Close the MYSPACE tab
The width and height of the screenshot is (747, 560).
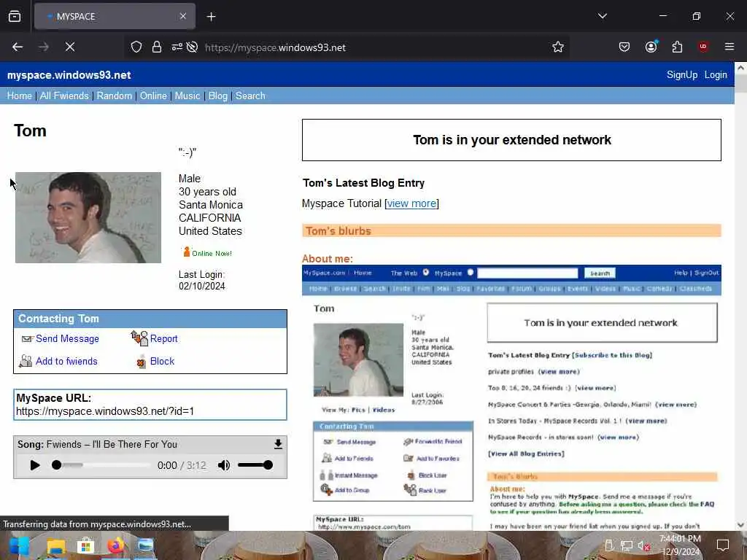tap(183, 16)
